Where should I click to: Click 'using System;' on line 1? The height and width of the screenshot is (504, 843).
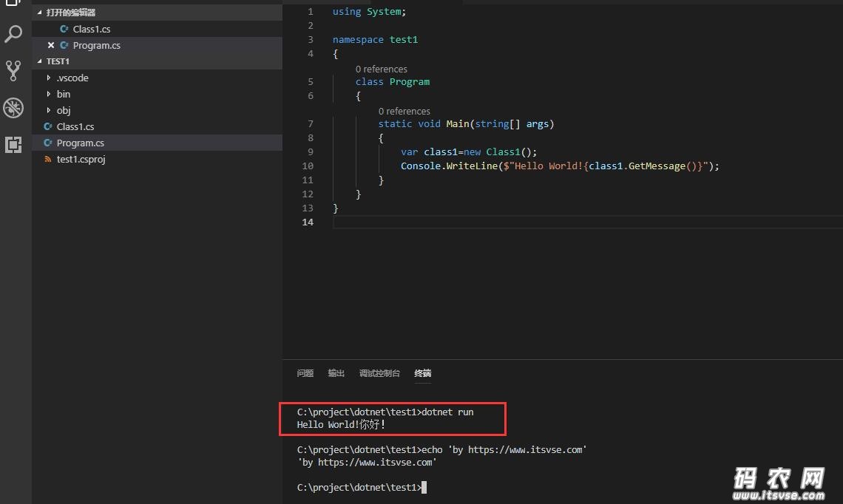(369, 11)
